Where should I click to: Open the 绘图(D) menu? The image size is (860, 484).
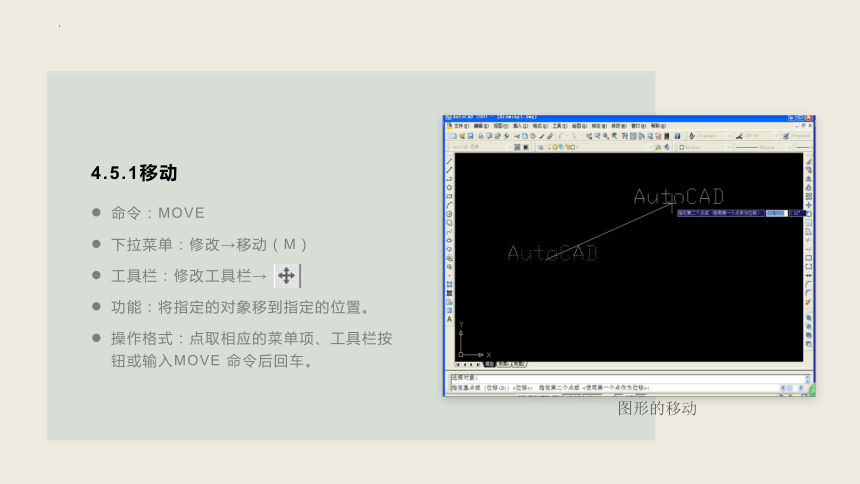tap(579, 126)
